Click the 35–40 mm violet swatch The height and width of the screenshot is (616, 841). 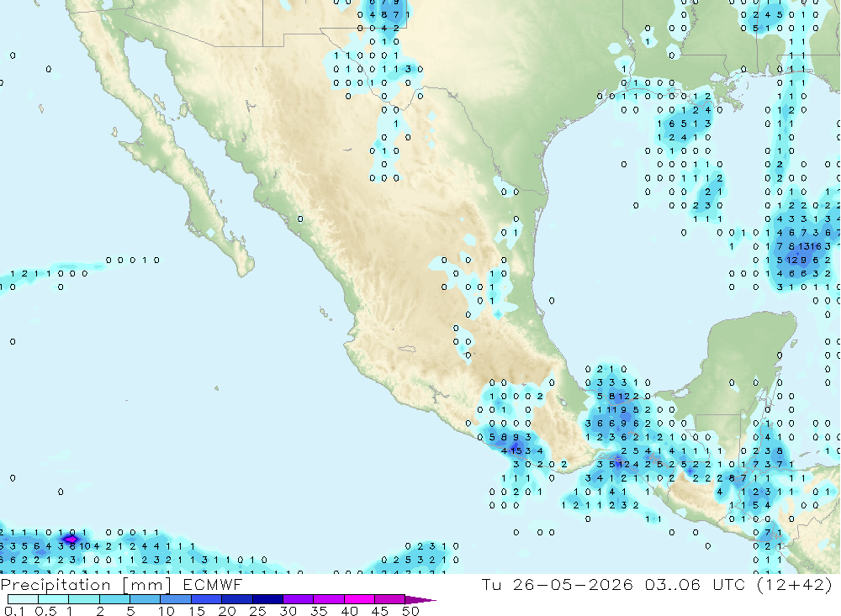tap(329, 599)
